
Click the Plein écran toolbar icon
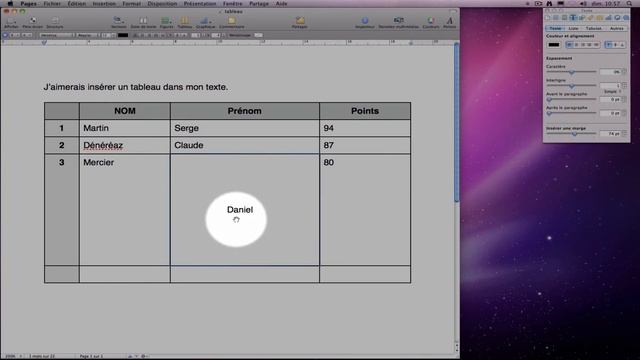point(33,21)
